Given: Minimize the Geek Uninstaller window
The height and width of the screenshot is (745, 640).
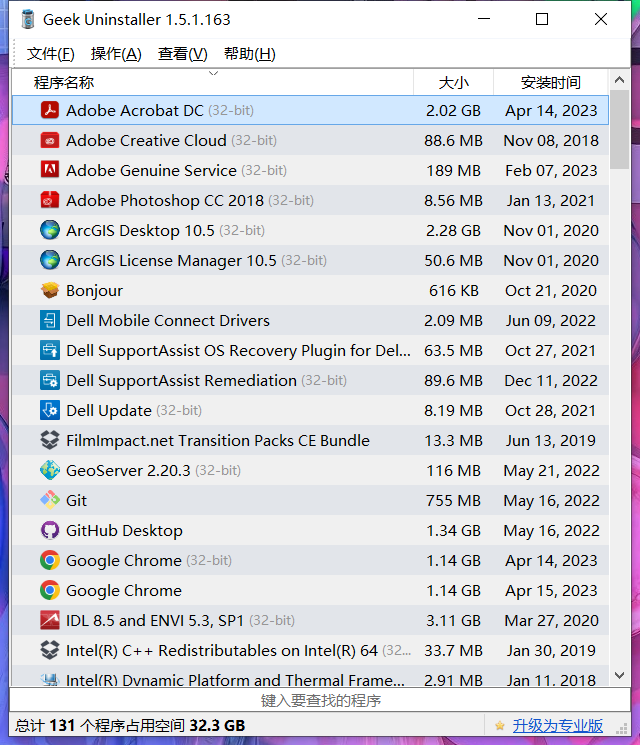Looking at the screenshot, I should pyautogui.click(x=484, y=19).
